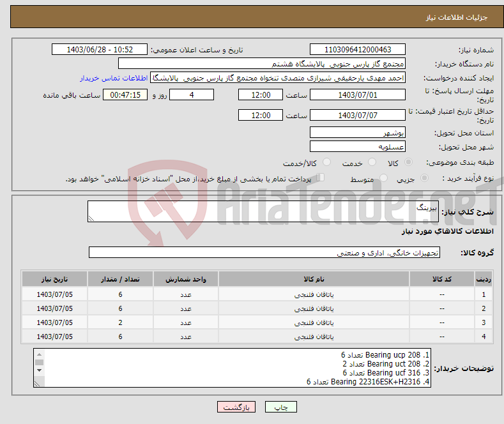Screen dimensions: 504x424
Task: Click item name یاتاقان فلنجی in row 4
Action: coord(314,337)
